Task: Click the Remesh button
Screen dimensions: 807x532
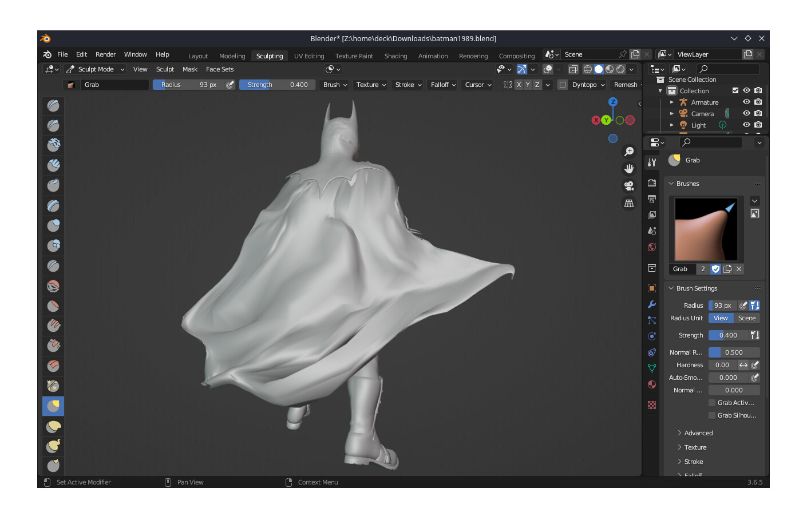Action: tap(626, 85)
